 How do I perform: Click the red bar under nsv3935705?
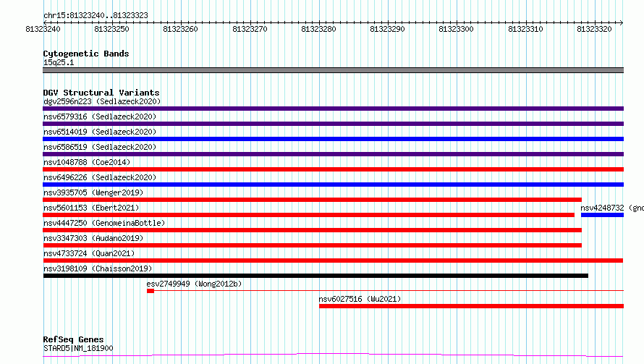point(312,200)
